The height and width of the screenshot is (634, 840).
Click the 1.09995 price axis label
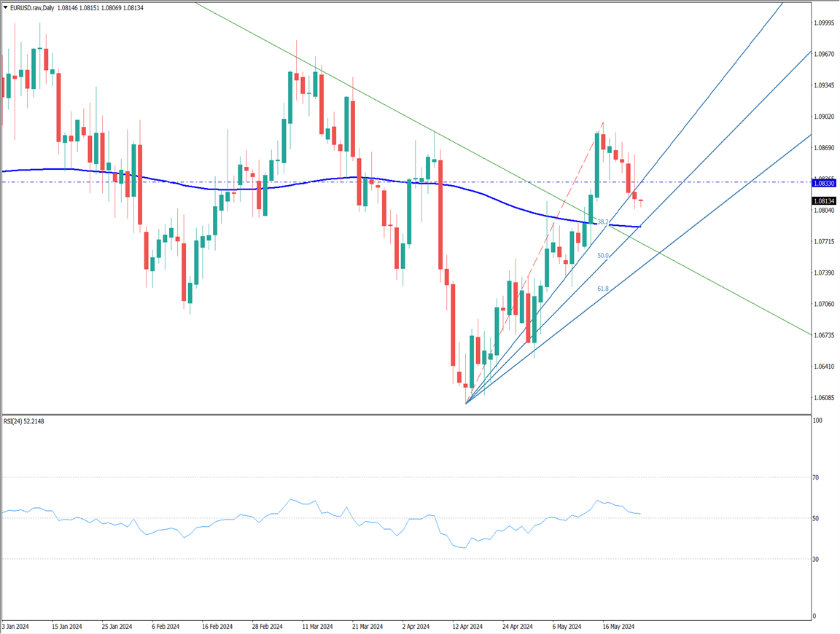click(x=825, y=23)
